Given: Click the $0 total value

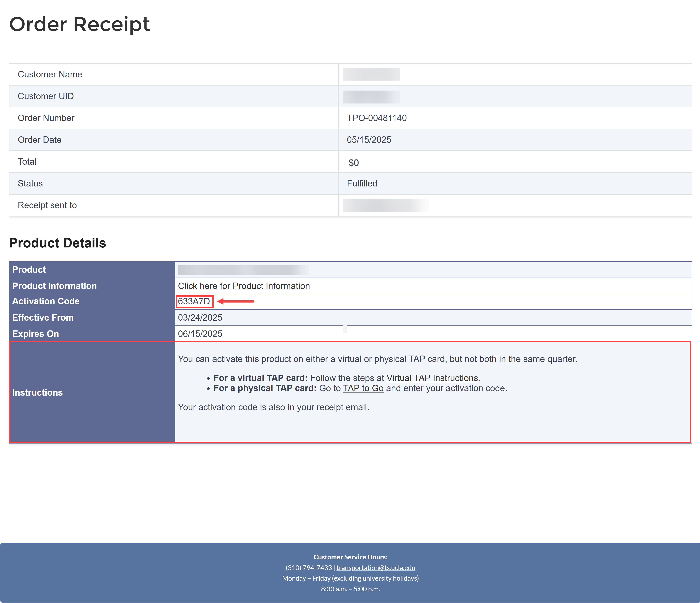Looking at the screenshot, I should [353, 163].
